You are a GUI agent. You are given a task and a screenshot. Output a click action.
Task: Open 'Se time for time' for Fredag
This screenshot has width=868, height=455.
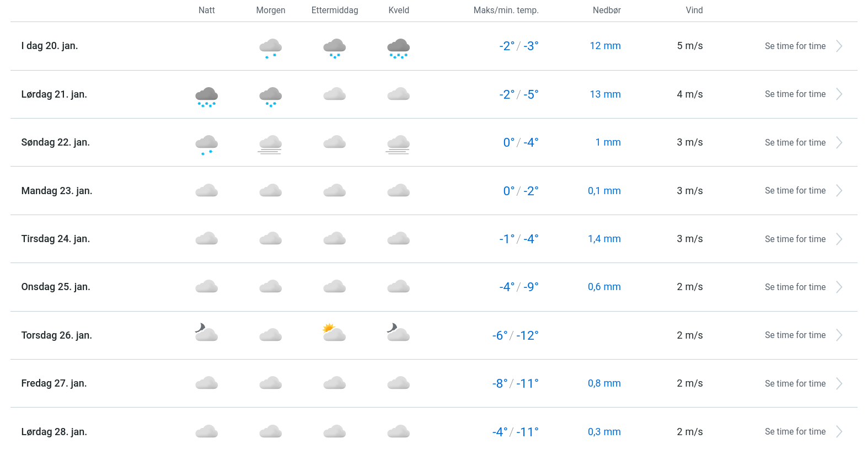click(795, 383)
